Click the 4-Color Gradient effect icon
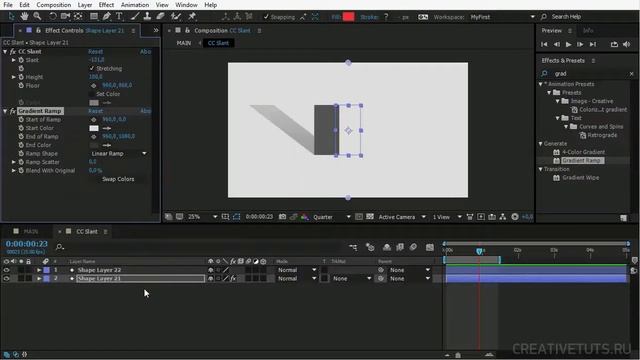Viewport: 640px width, 360px height. pos(556,152)
